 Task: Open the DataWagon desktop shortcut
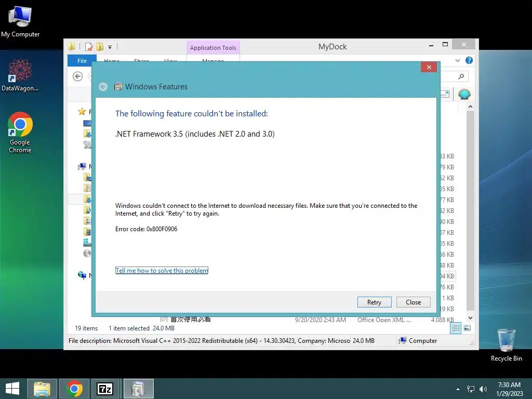pyautogui.click(x=20, y=75)
